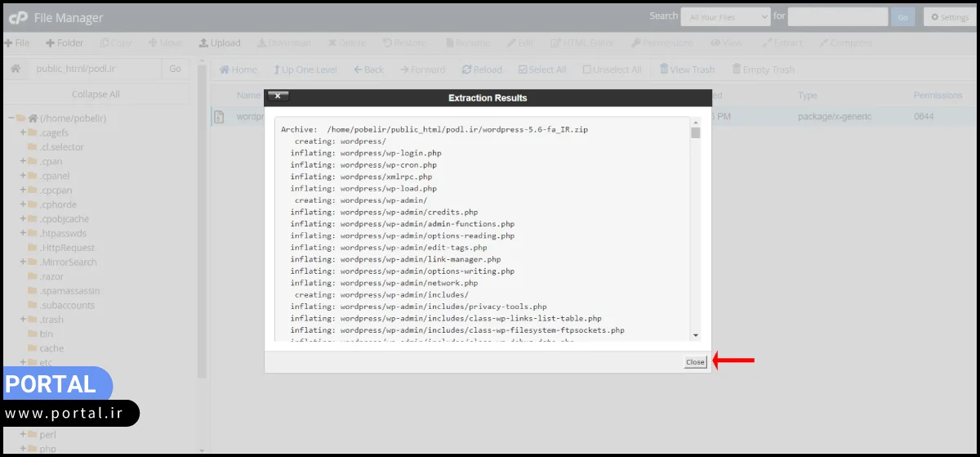Click the Upload toolbar icon

tap(220, 43)
